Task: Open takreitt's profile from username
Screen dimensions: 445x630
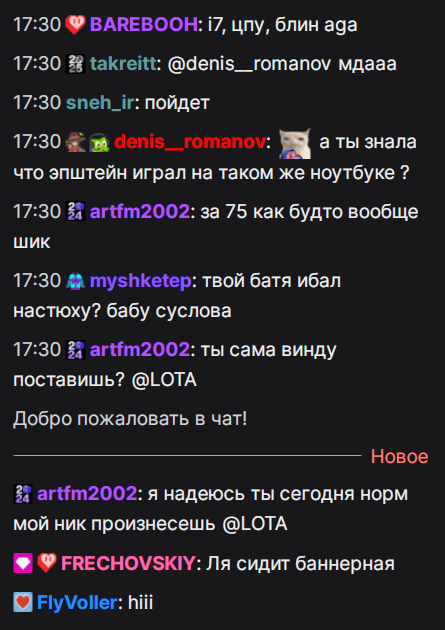Action: click(123, 64)
